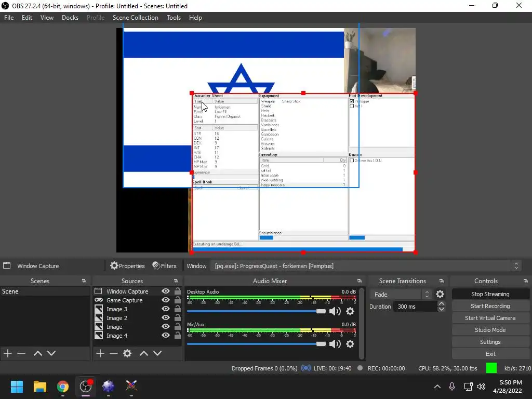Hide the Game Capture source
Viewport: 532px width, 399px height.
(166, 300)
